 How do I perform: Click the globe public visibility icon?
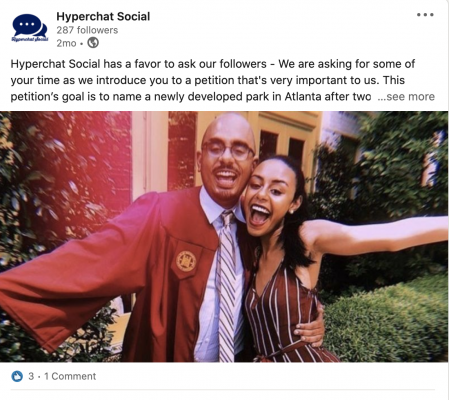tap(93, 43)
